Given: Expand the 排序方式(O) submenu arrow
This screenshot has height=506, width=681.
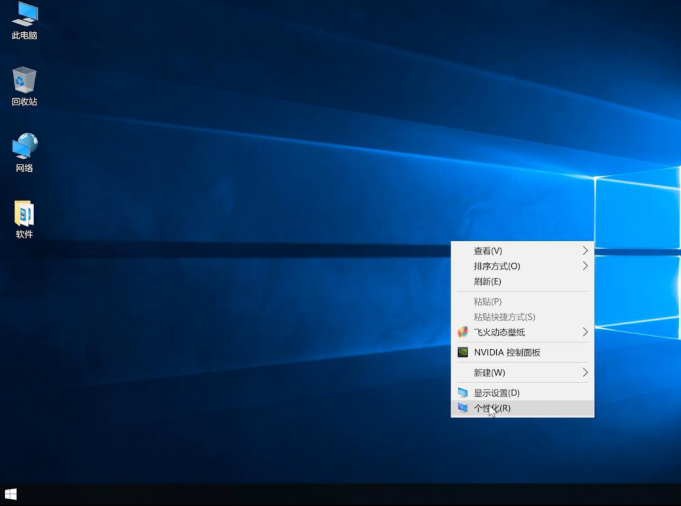Looking at the screenshot, I should [585, 266].
